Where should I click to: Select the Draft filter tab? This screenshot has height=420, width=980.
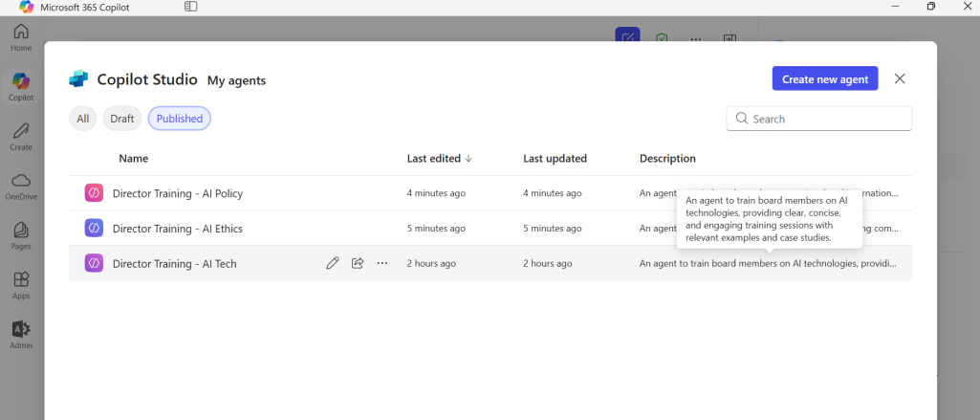(x=121, y=119)
